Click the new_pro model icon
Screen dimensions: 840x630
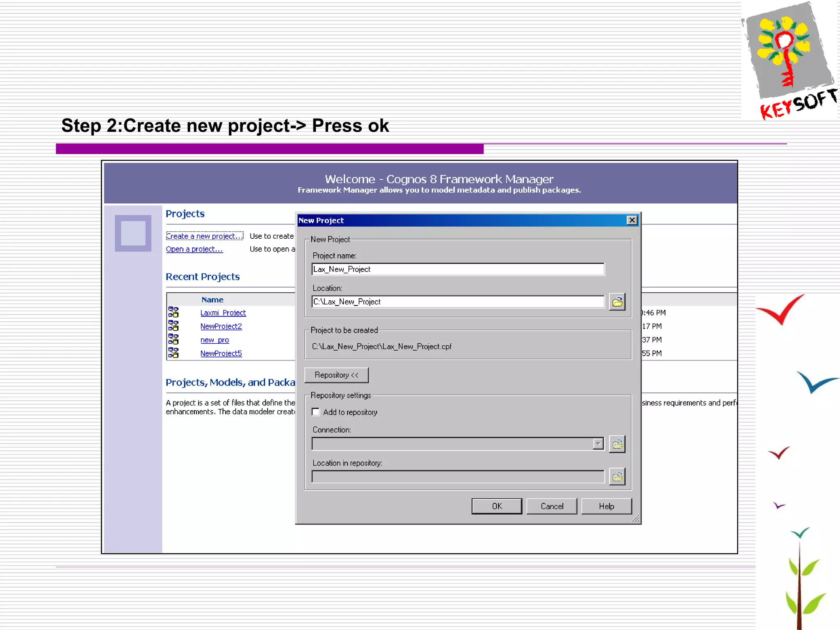click(173, 340)
